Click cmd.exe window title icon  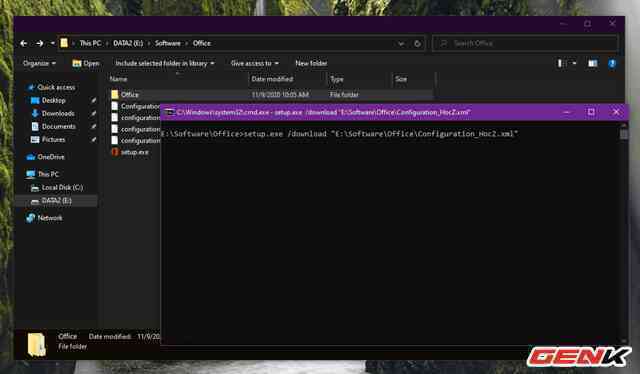click(170, 112)
